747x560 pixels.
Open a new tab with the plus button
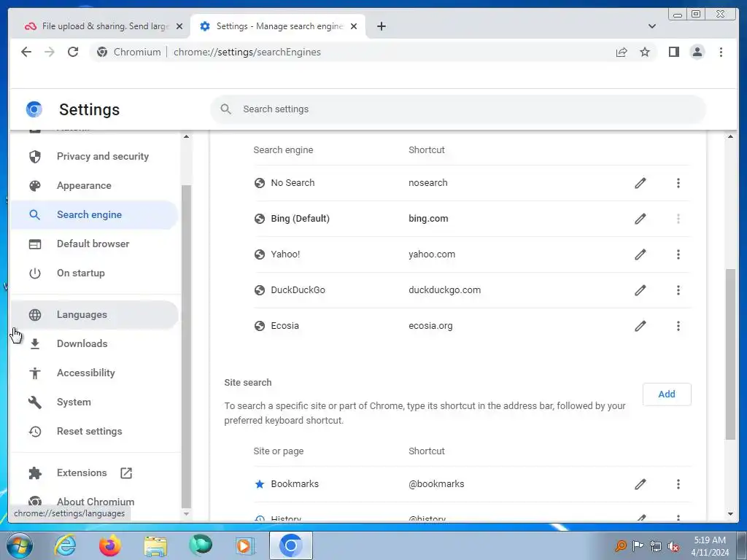[x=381, y=26]
